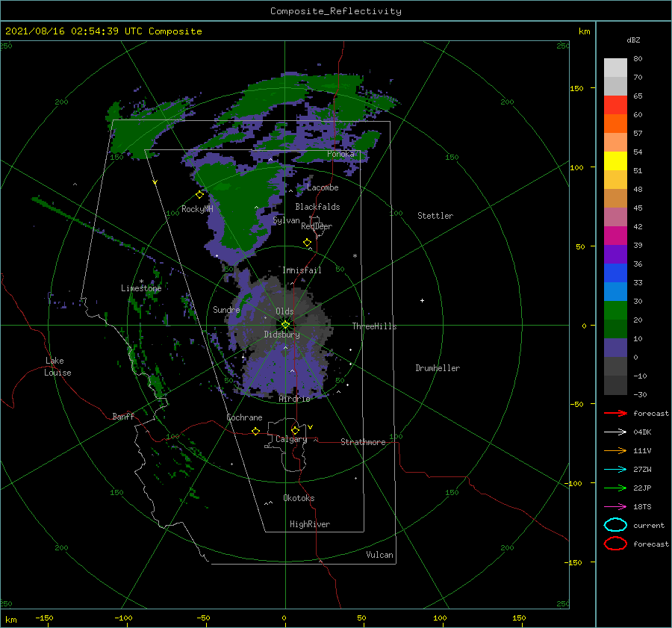Click the Okotoks label
This screenshot has height=628, width=672.
(299, 498)
